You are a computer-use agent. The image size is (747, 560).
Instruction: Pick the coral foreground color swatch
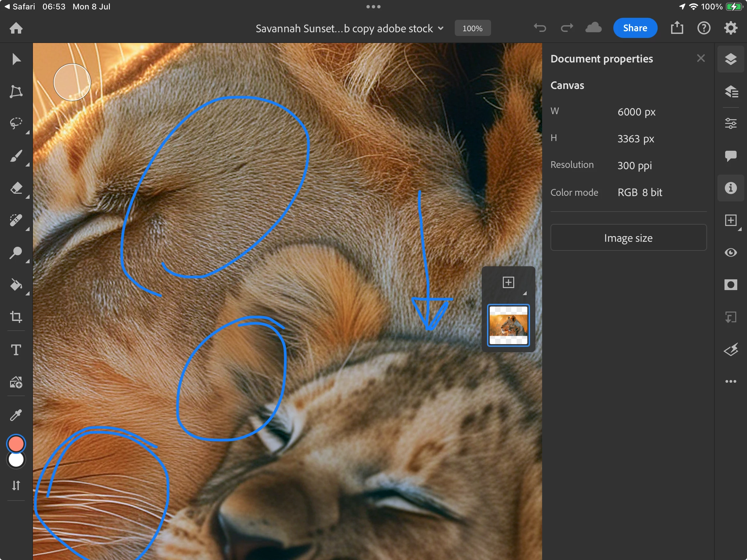click(16, 444)
